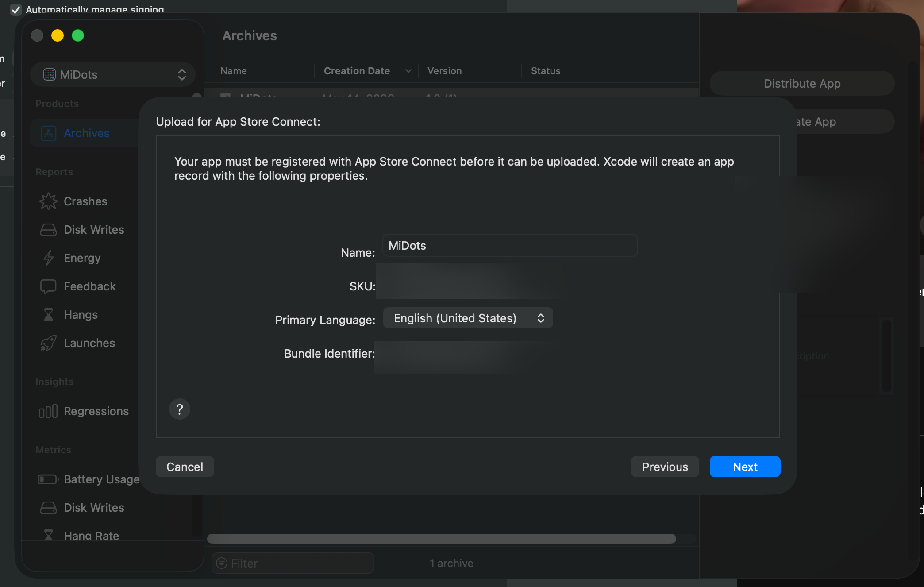Click Disk Writes drive icon under Reports

click(48, 229)
